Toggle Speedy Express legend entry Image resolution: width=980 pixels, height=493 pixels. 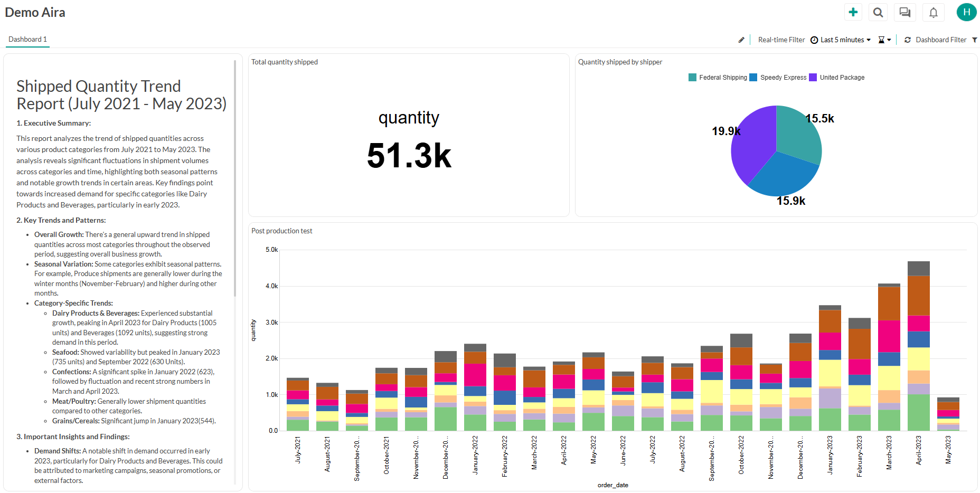pyautogui.click(x=778, y=78)
